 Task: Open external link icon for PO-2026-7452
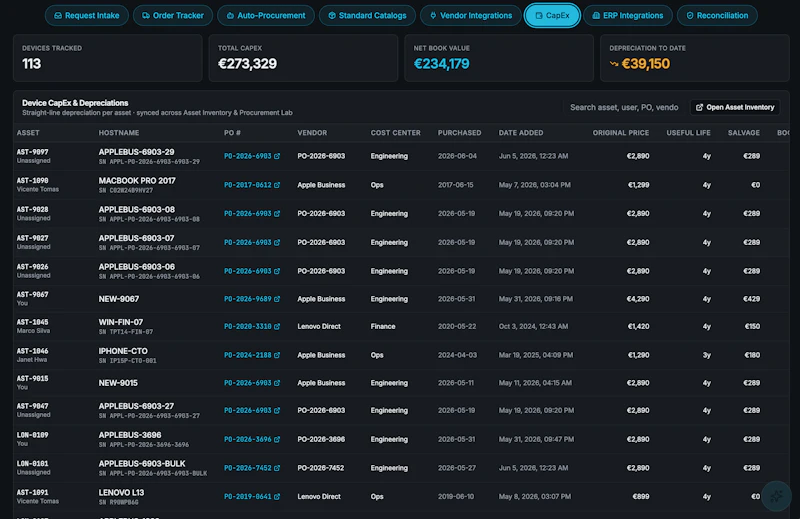(277, 468)
